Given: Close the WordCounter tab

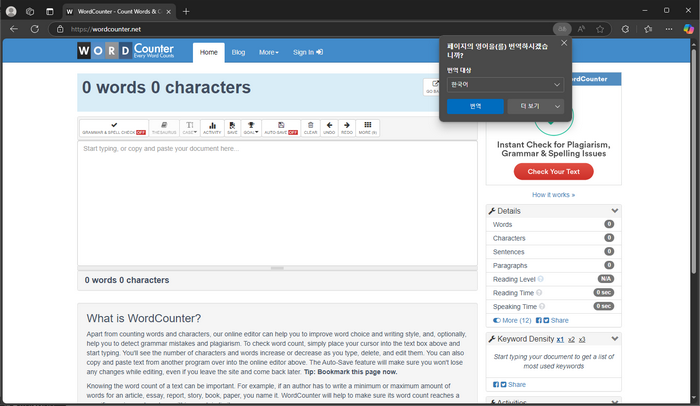Looking at the screenshot, I should 168,12.
